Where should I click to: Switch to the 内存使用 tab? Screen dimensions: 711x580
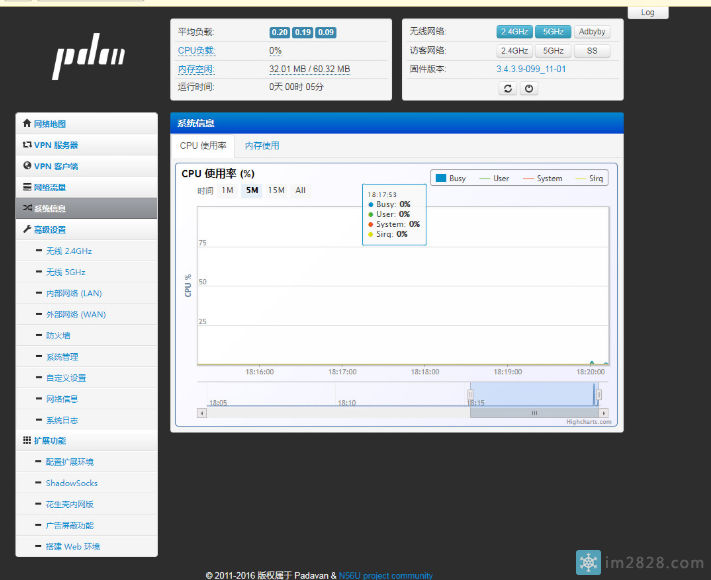tap(262, 146)
